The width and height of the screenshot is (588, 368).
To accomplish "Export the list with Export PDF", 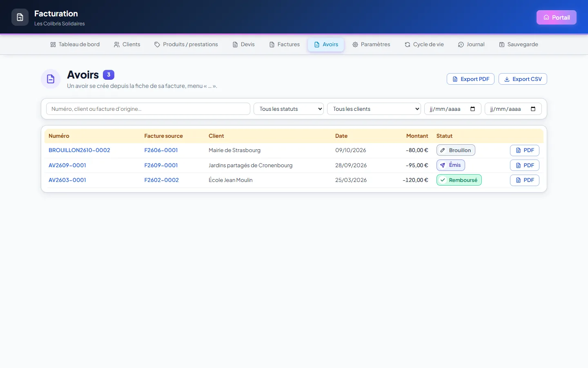I will point(471,79).
